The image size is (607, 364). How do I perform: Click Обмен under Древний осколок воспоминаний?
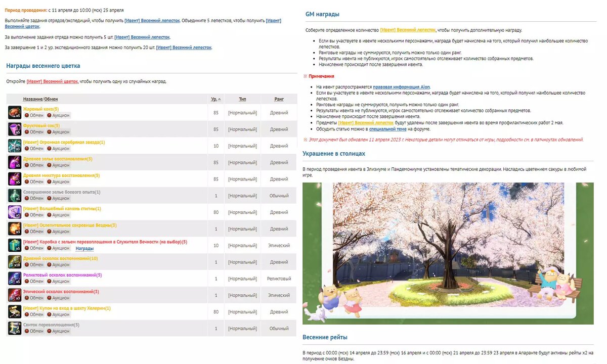34,265
